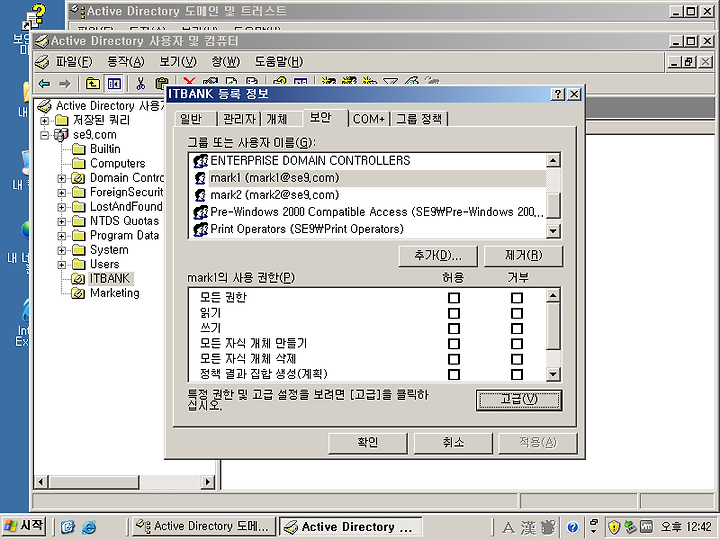720x540 pixels.
Task: Collapse the se9.com domain node
Action: coord(45,135)
